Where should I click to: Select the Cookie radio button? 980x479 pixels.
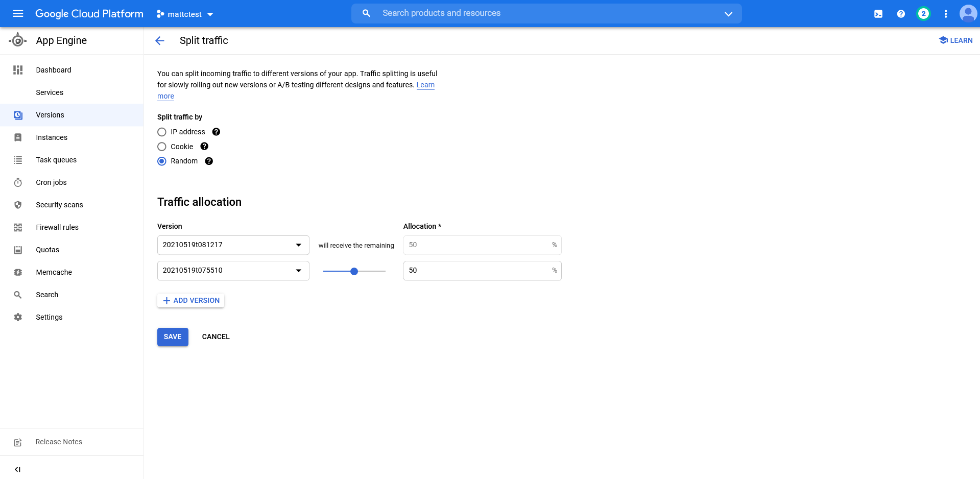162,147
